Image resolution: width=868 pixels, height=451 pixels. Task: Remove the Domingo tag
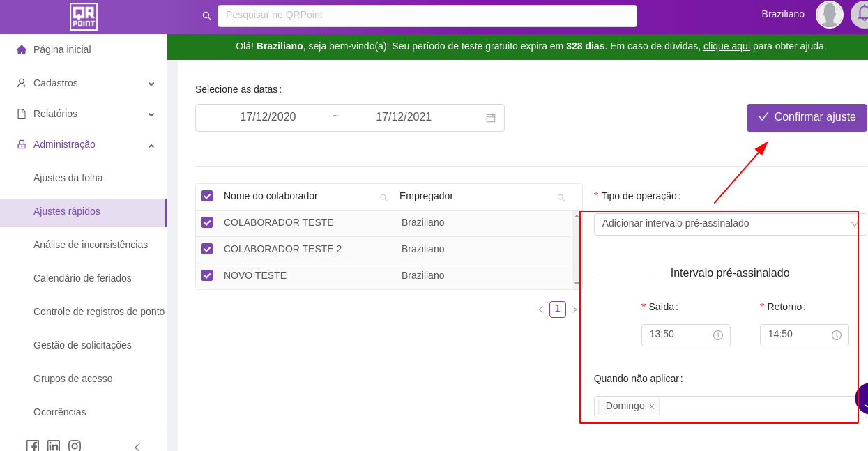coord(652,407)
